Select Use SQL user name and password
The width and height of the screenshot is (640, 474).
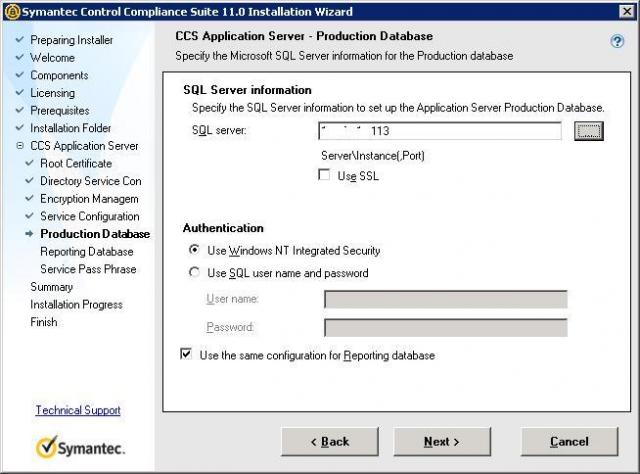(x=194, y=272)
